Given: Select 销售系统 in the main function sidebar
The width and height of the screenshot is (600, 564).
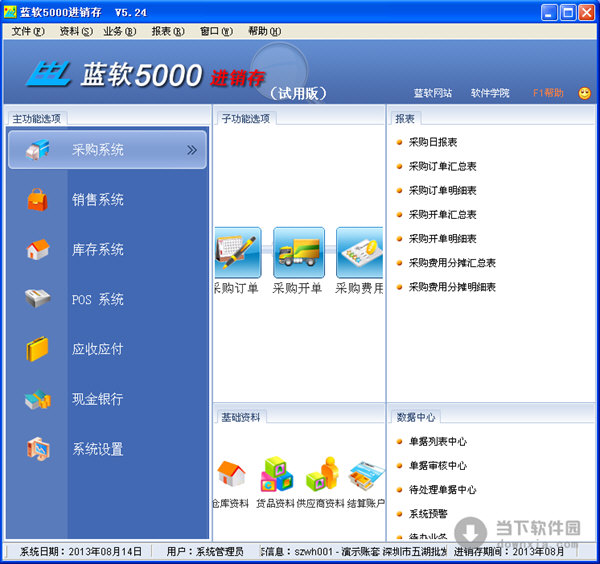Looking at the screenshot, I should (x=97, y=200).
